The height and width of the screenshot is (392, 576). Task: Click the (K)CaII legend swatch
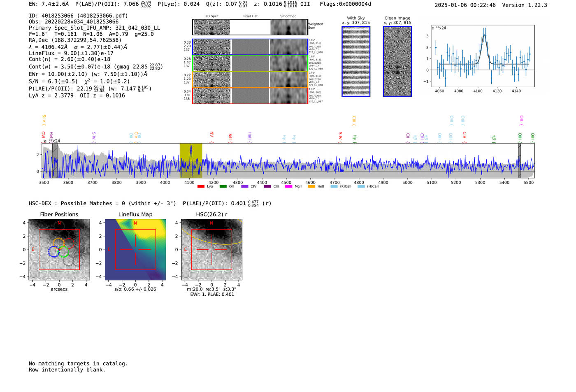[334, 186]
